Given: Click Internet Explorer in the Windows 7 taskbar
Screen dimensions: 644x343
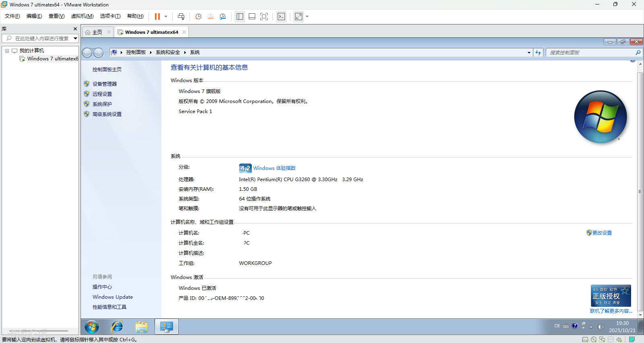Looking at the screenshot, I should pos(117,326).
